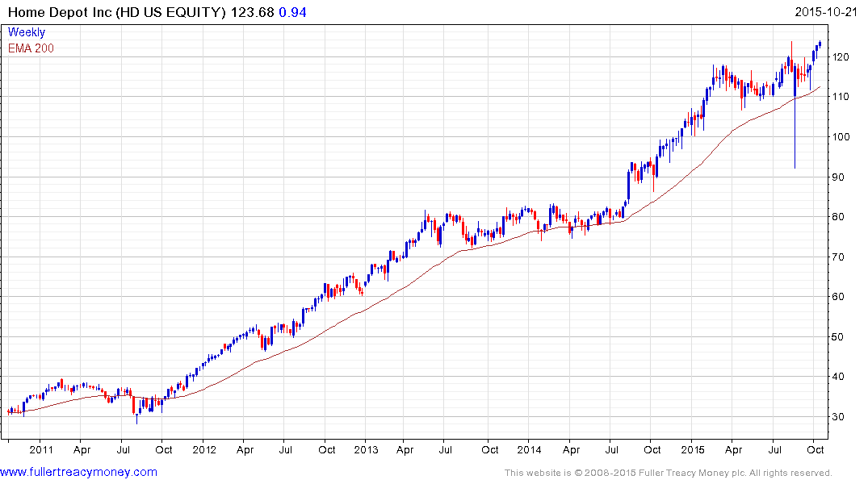Click the 60 y-axis price label
Screen dimensions: 868x484
point(838,297)
